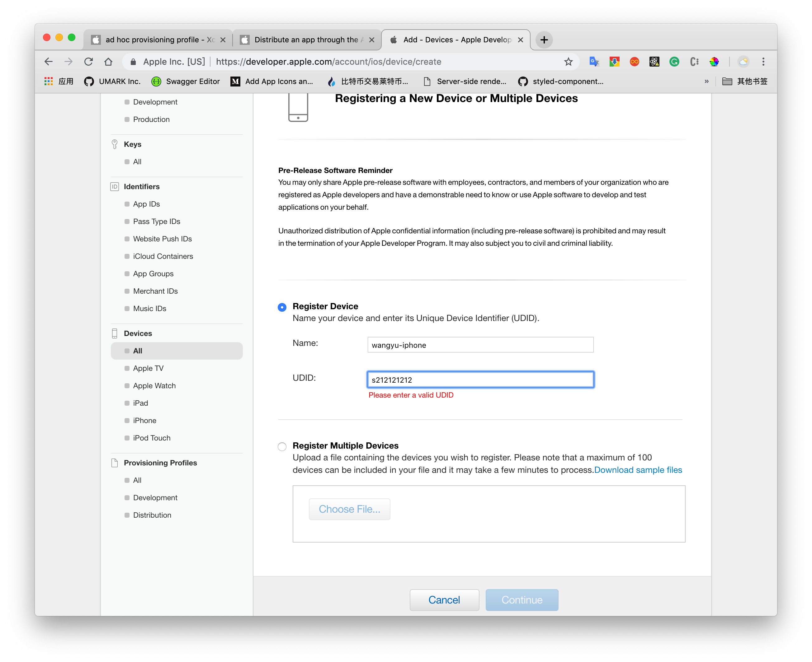
Task: Open the Chrome three-dot menu
Action: point(763,61)
